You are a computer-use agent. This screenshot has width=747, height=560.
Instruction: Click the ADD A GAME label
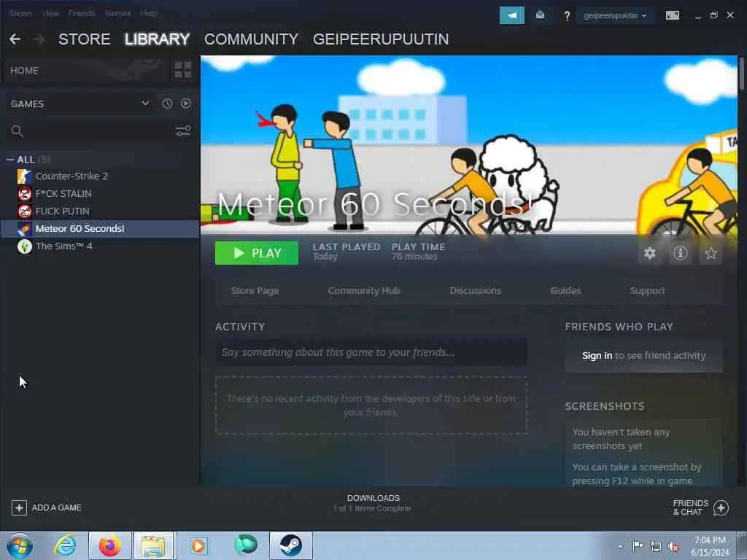(x=57, y=507)
